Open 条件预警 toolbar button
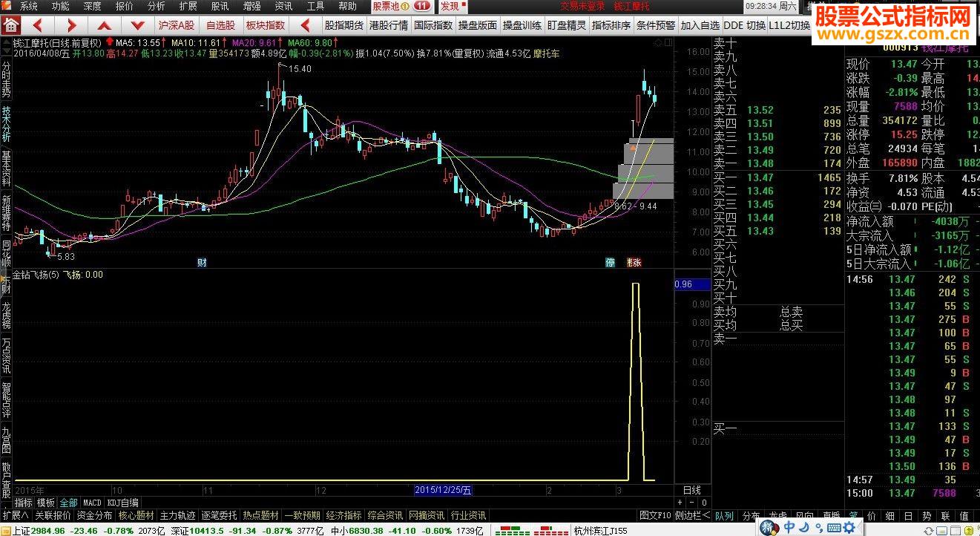The height and width of the screenshot is (536, 980). (655, 25)
